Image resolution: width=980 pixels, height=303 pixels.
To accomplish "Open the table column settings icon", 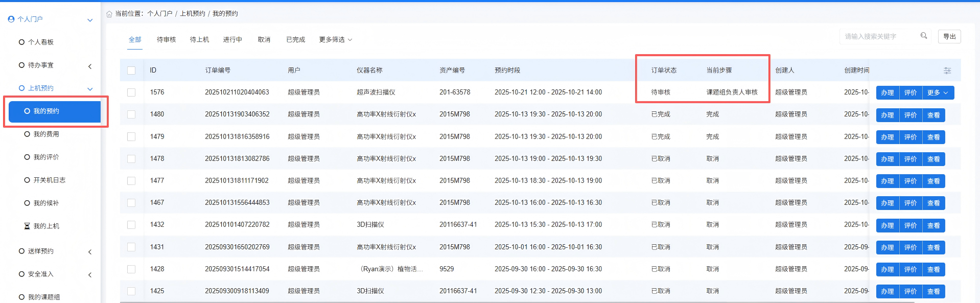I will (947, 71).
